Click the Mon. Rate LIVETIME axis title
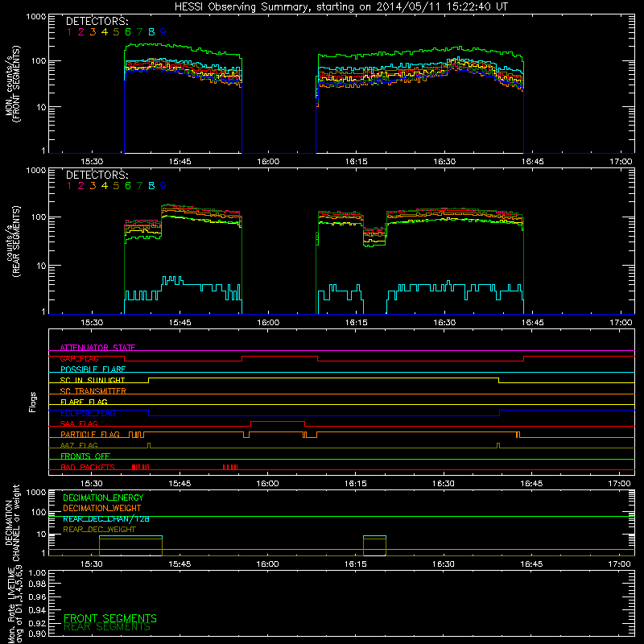 [x=14, y=605]
